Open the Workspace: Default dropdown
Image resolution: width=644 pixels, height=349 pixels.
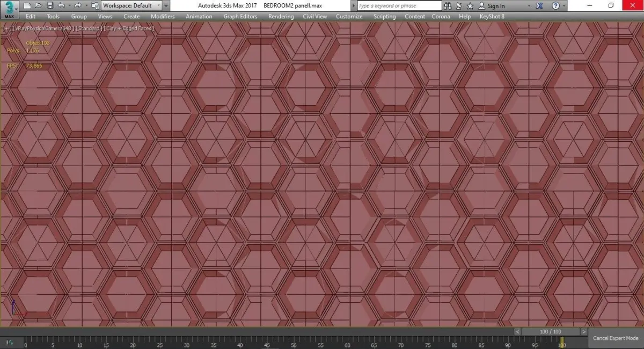click(x=131, y=5)
